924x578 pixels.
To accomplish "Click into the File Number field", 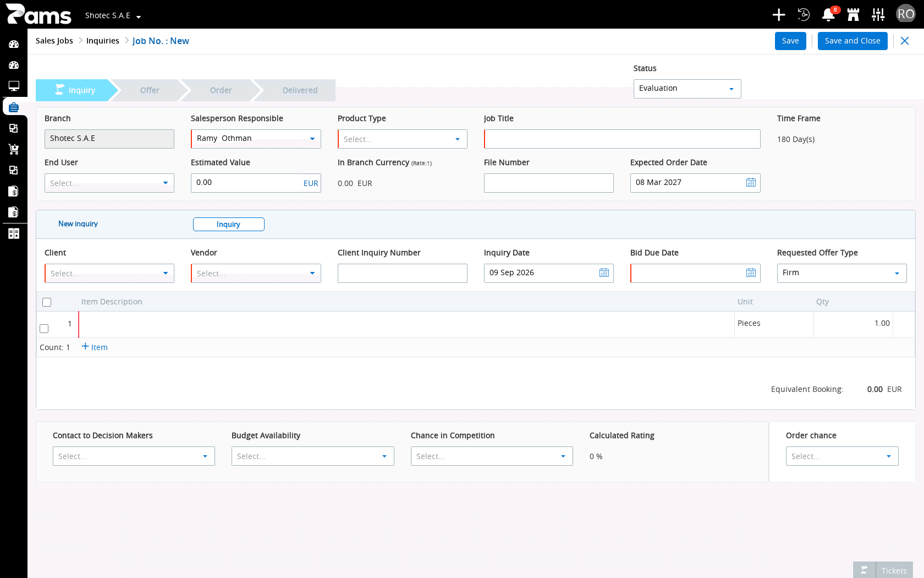I will click(x=548, y=183).
